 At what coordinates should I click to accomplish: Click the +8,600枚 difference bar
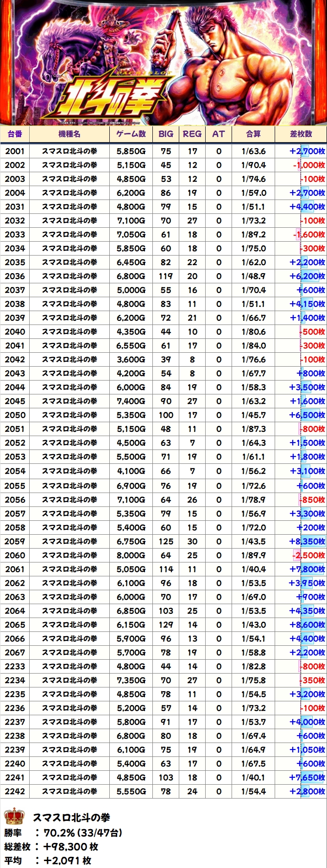coord(307,624)
